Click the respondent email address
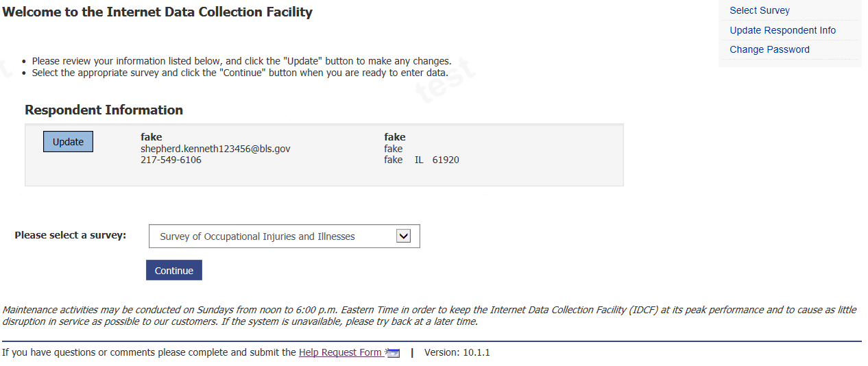868x366 pixels. [215, 149]
